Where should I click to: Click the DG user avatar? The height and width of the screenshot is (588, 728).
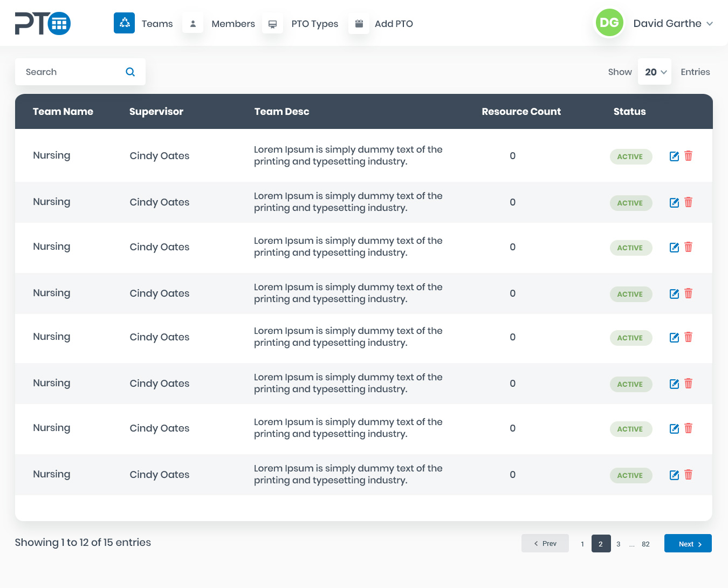coord(609,23)
